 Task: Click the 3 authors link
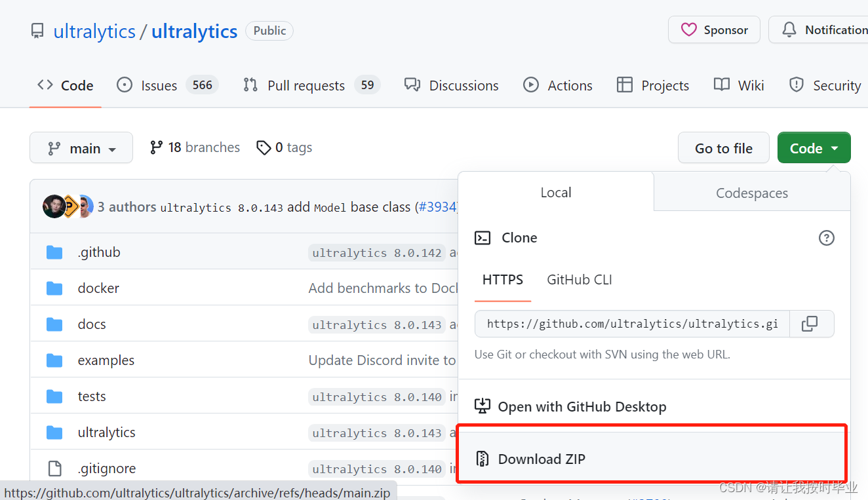click(x=127, y=207)
